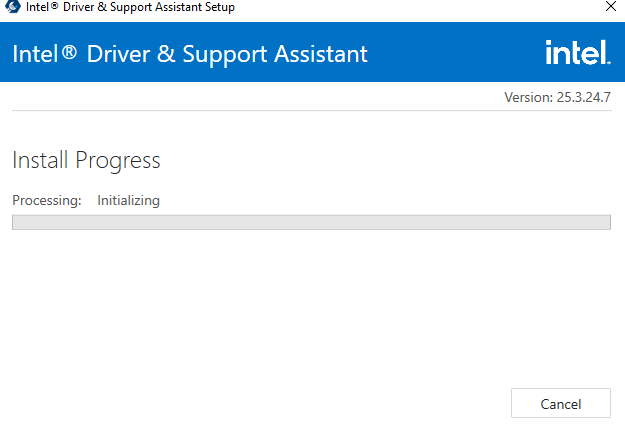
Task: Click the "Version:" label text
Action: click(529, 97)
